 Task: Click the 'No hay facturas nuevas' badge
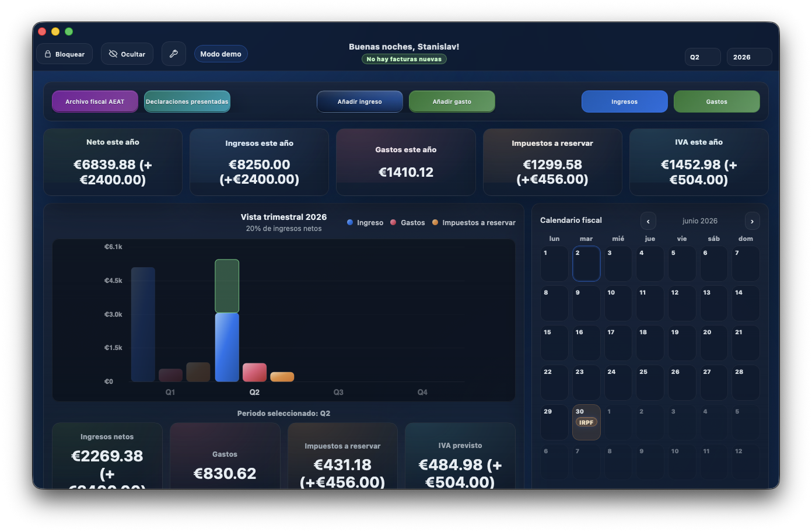pyautogui.click(x=404, y=59)
